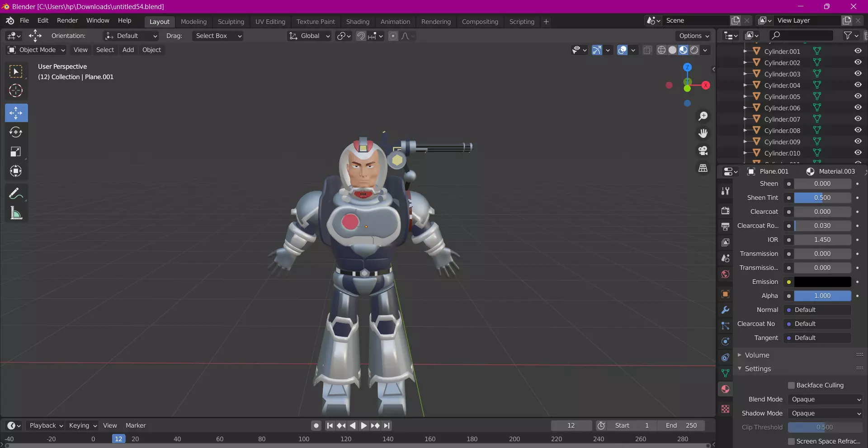The width and height of the screenshot is (868, 448).
Task: Enable Screen Space Refraction checkbox
Action: [791, 441]
